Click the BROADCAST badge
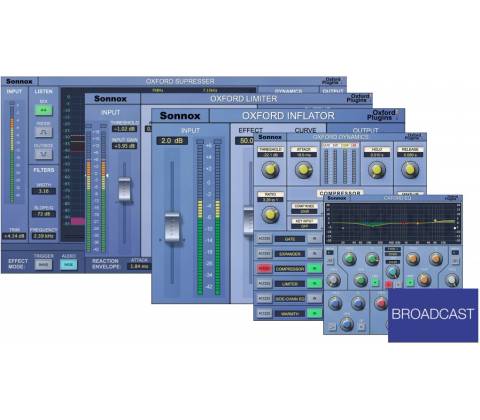The height and width of the screenshot is (420, 480). pos(433,315)
